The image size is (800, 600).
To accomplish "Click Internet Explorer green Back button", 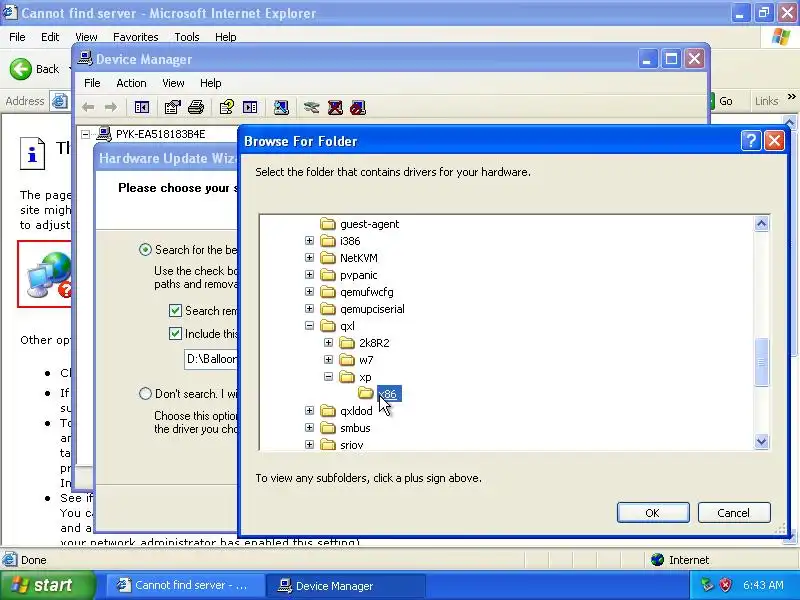I will [21, 69].
